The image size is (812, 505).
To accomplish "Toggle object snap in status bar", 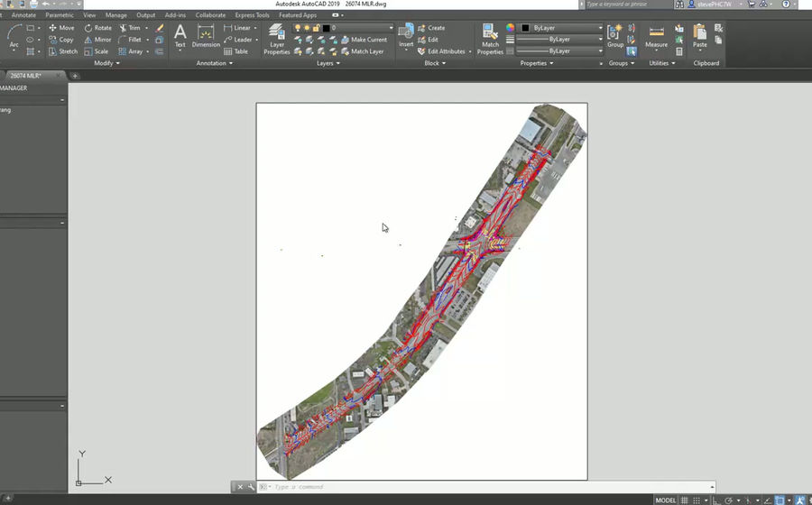I will click(x=780, y=500).
